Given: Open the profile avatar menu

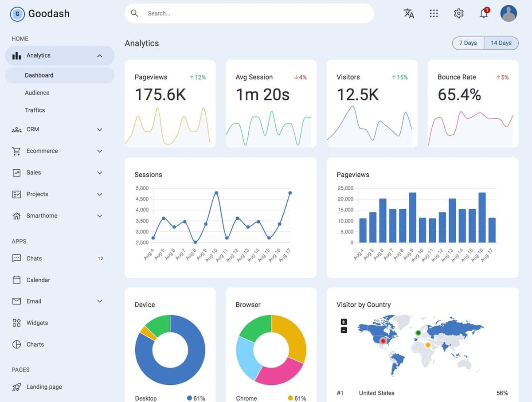Looking at the screenshot, I should [509, 13].
